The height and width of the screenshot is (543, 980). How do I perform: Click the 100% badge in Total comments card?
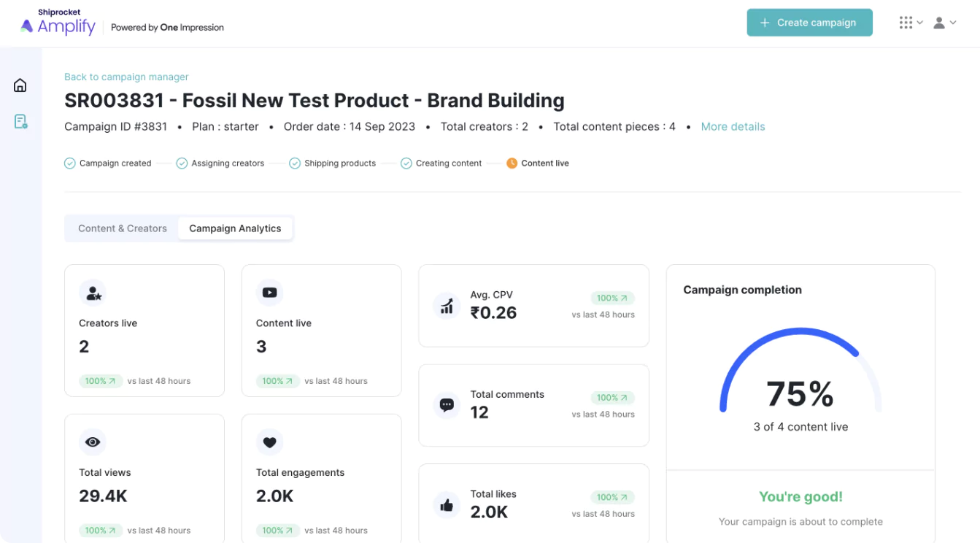(612, 398)
